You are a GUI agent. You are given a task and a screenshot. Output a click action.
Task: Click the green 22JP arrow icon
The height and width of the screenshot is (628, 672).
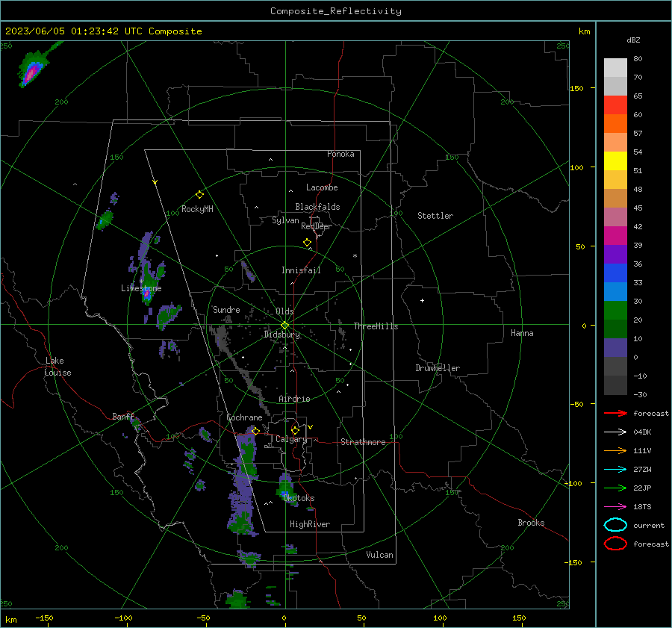(615, 488)
